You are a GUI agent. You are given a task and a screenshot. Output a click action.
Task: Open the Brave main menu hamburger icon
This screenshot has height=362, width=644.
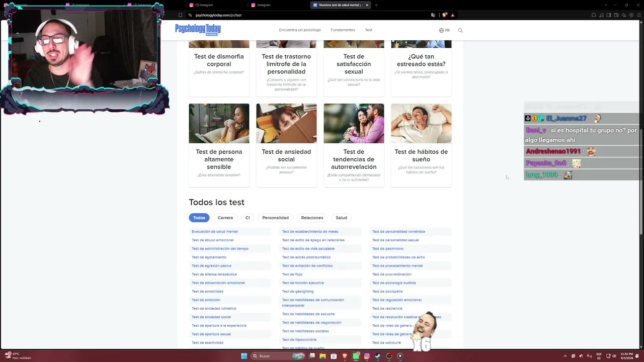click(638, 15)
